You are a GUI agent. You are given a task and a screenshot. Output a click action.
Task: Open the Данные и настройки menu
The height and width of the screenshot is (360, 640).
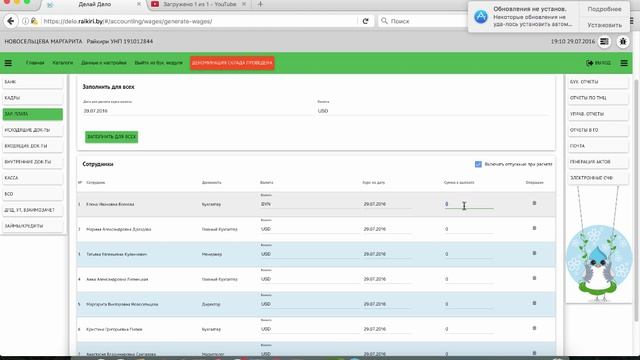click(104, 63)
